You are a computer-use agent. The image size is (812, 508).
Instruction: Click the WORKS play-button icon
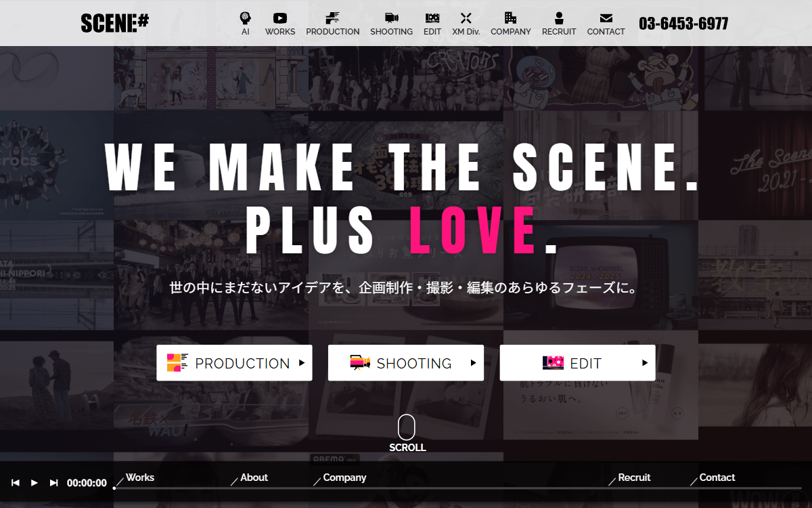[280, 19]
